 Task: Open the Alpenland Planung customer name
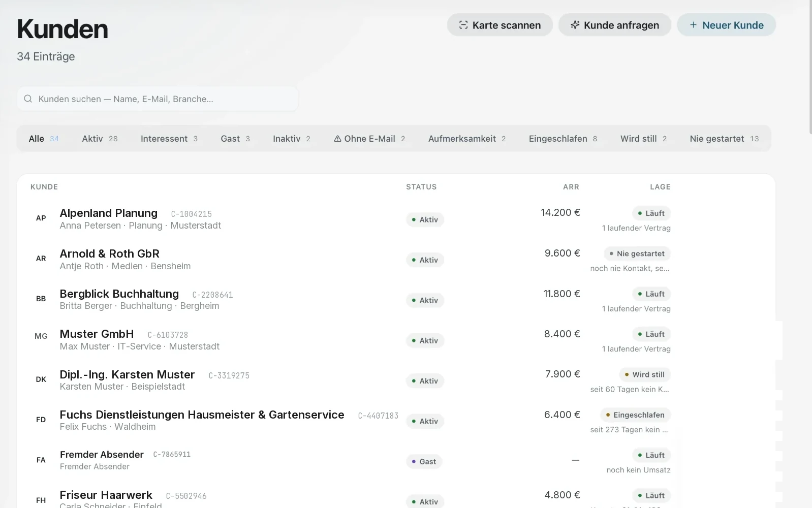point(109,213)
